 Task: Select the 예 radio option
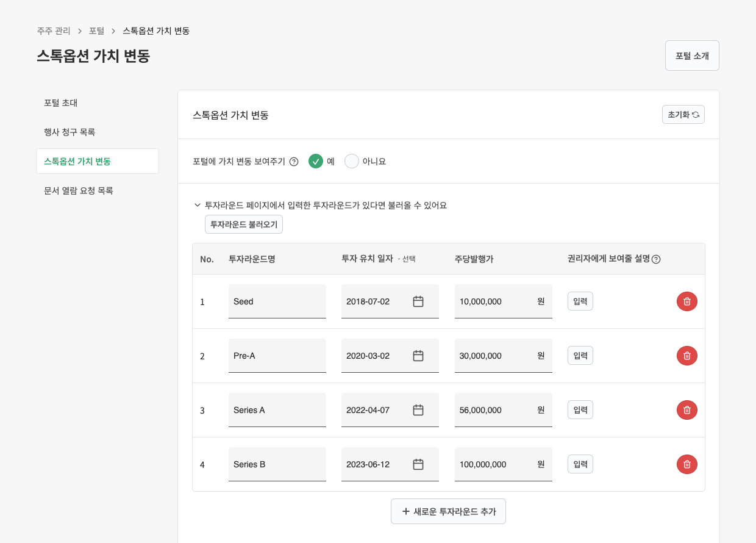click(316, 161)
